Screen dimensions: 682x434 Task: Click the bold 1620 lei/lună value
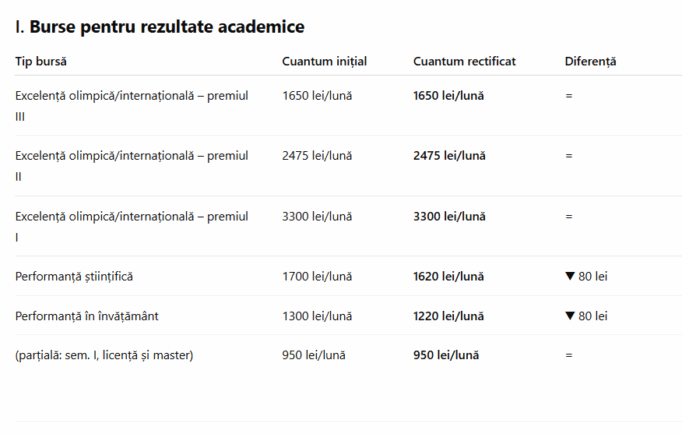tap(448, 277)
